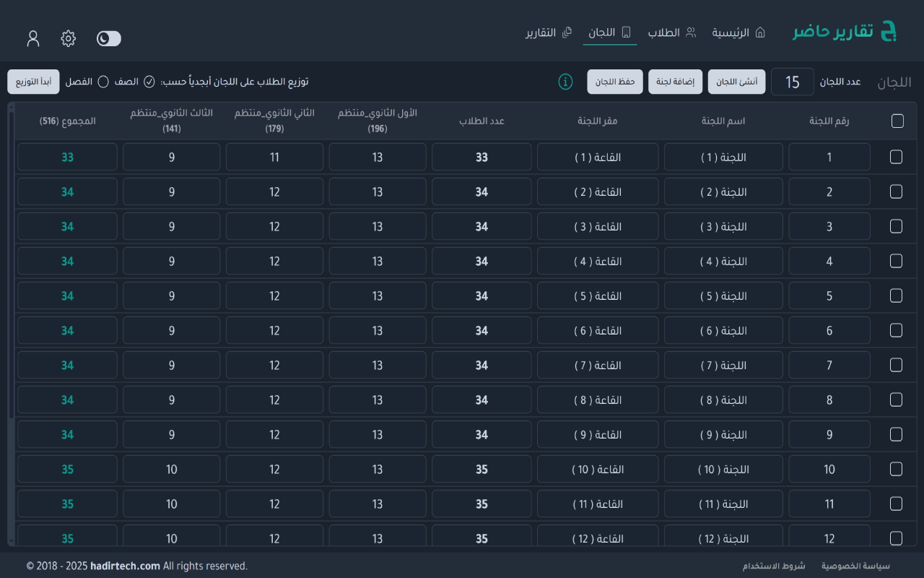
Task: Select the الصف radio button
Action: pos(149,82)
